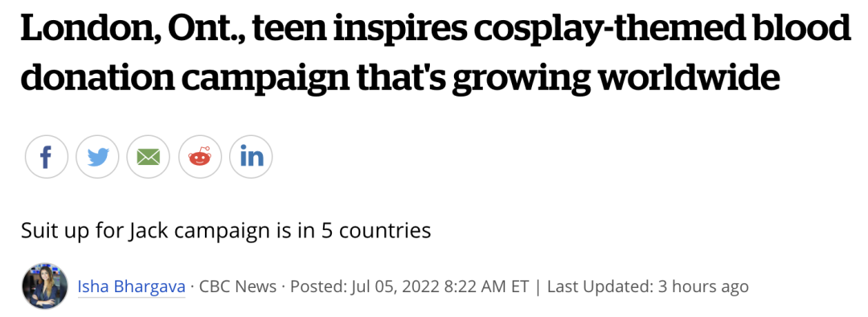
Task: Click the 'Last Updated: 3 hours ago' text
Action: (648, 286)
